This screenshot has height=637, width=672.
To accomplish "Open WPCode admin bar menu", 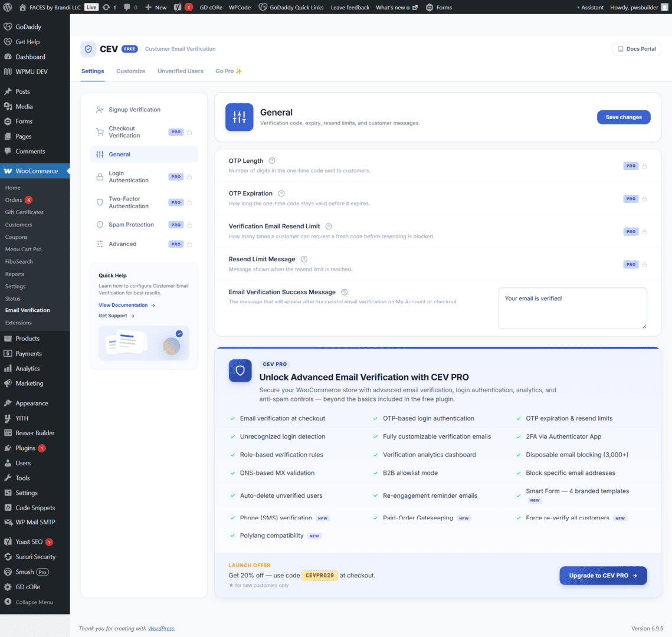I will pyautogui.click(x=240, y=7).
